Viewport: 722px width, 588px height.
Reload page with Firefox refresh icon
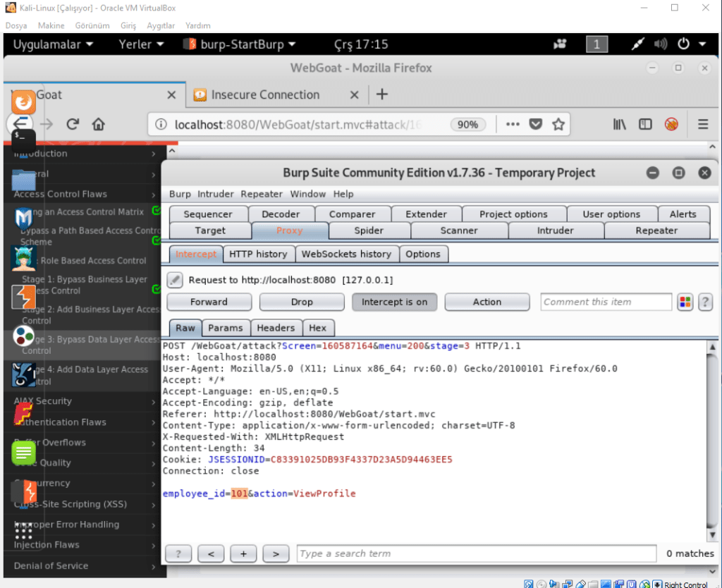click(72, 124)
